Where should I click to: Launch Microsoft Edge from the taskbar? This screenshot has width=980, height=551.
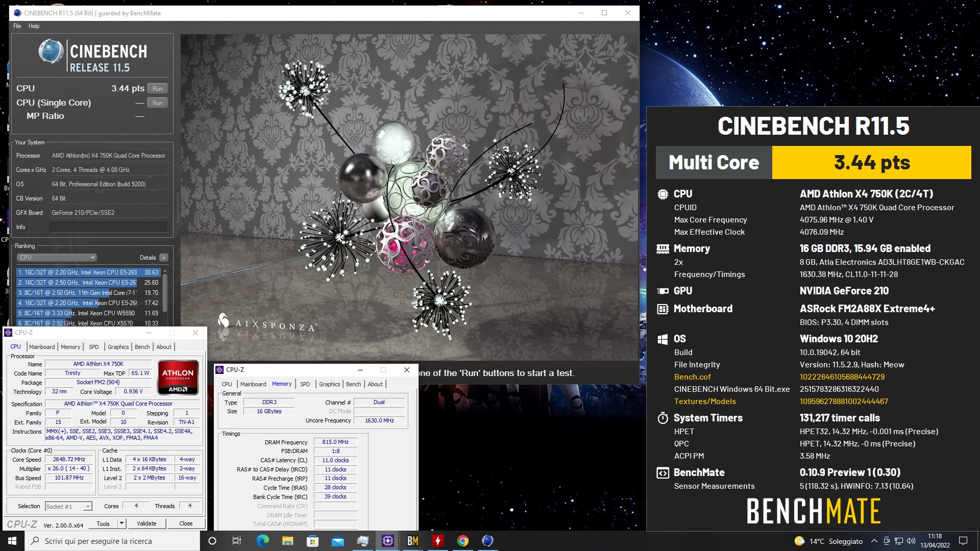[262, 541]
